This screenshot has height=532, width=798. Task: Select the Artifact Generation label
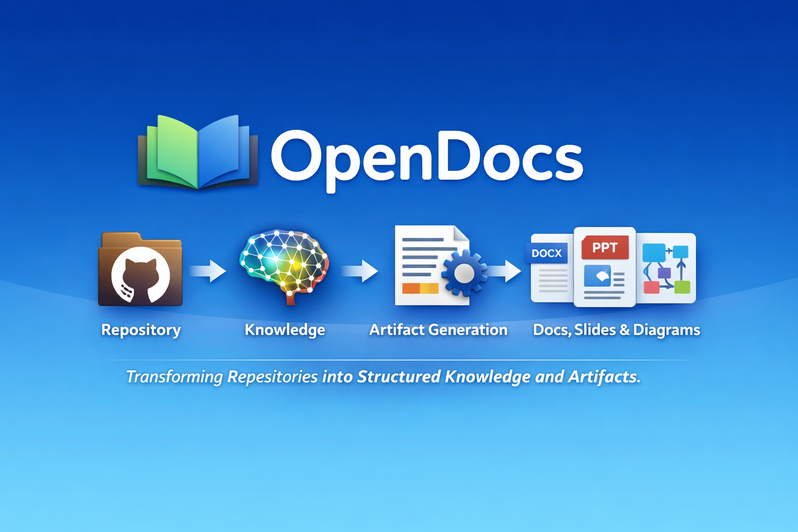point(439,329)
